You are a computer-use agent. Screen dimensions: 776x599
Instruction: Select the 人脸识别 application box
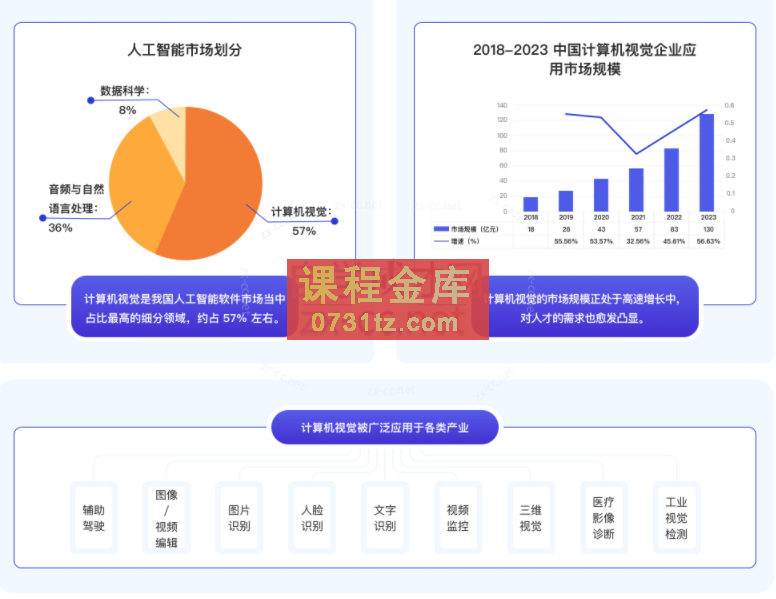312,517
